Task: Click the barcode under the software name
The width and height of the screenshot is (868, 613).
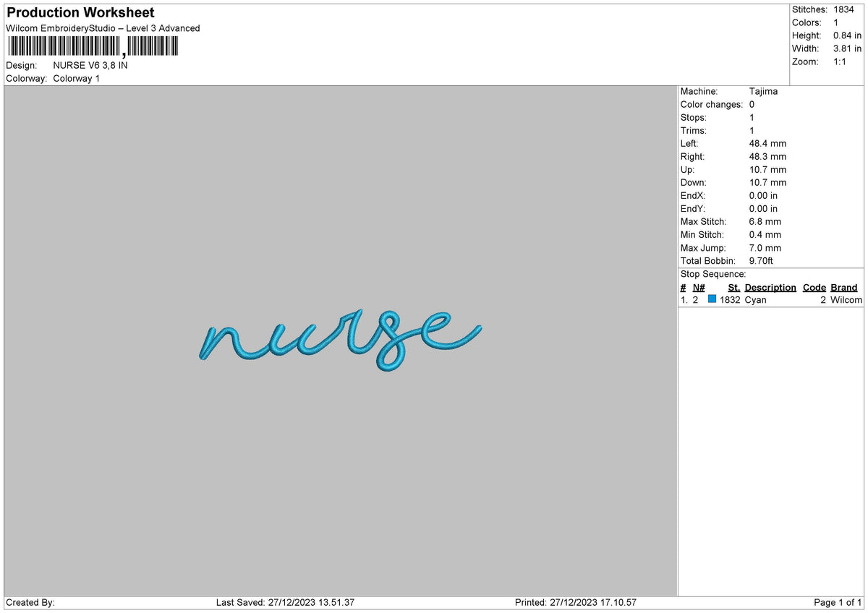Action: (x=92, y=46)
